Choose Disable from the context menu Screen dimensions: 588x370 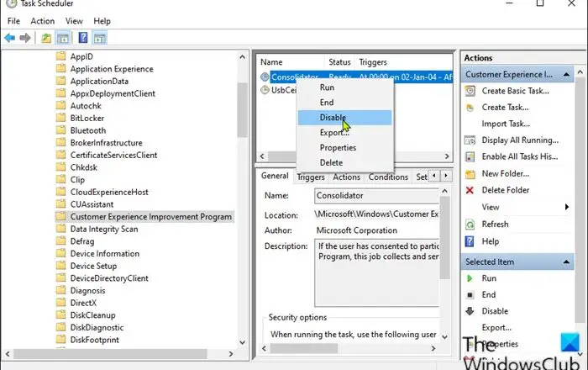(345, 118)
